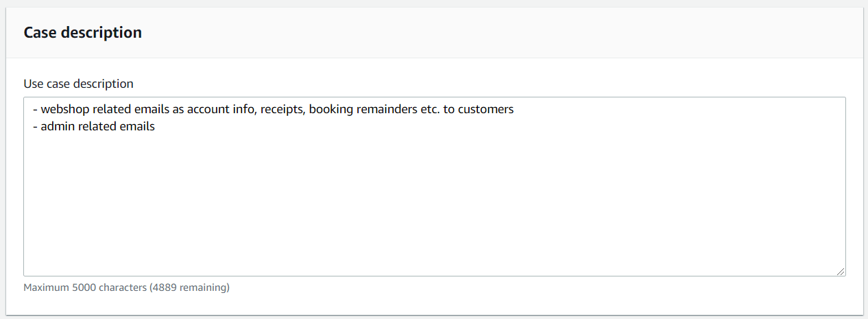Click the textarea resize handle in corner
The width and height of the screenshot is (868, 319).
[840, 271]
